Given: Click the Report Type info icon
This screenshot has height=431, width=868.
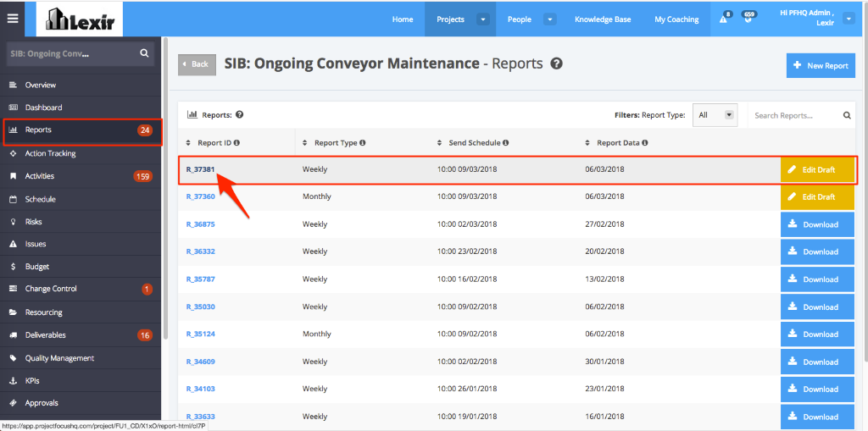Looking at the screenshot, I should (x=362, y=143).
